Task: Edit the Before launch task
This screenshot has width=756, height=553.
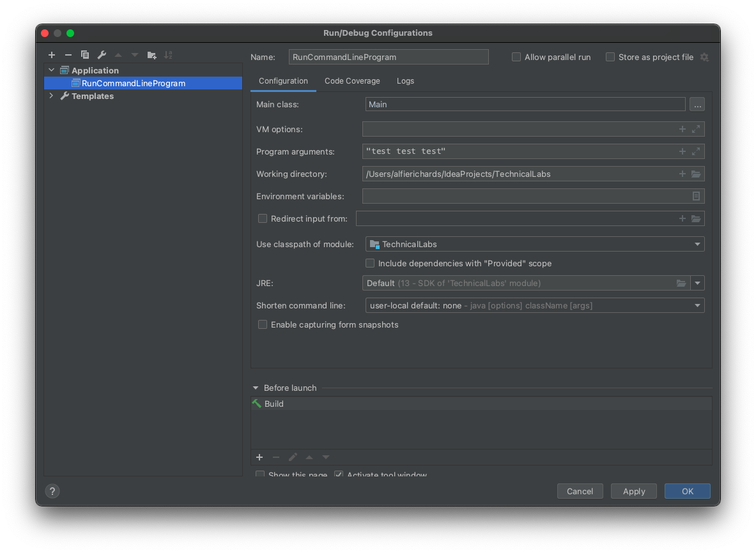Action: point(293,457)
